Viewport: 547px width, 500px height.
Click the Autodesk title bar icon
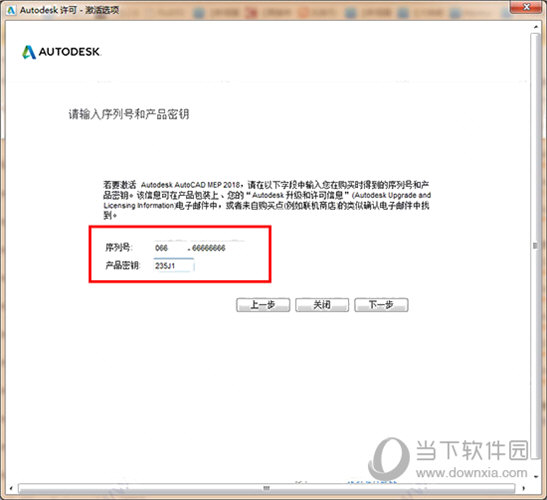pyautogui.click(x=11, y=10)
